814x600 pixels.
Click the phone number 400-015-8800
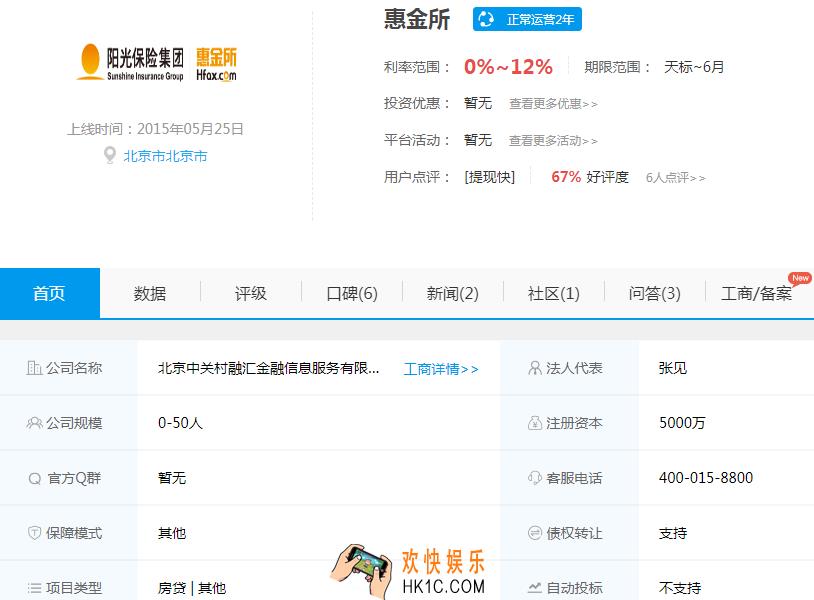(x=706, y=478)
